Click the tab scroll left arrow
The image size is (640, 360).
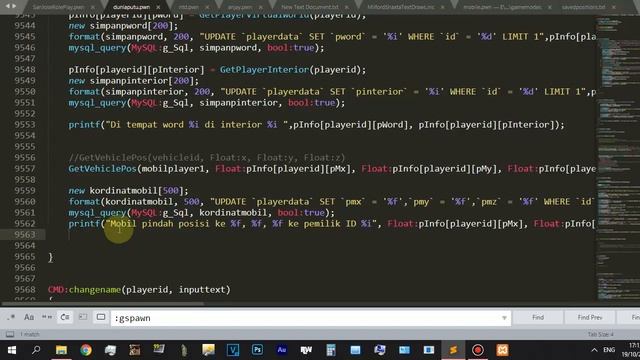click(7, 6)
